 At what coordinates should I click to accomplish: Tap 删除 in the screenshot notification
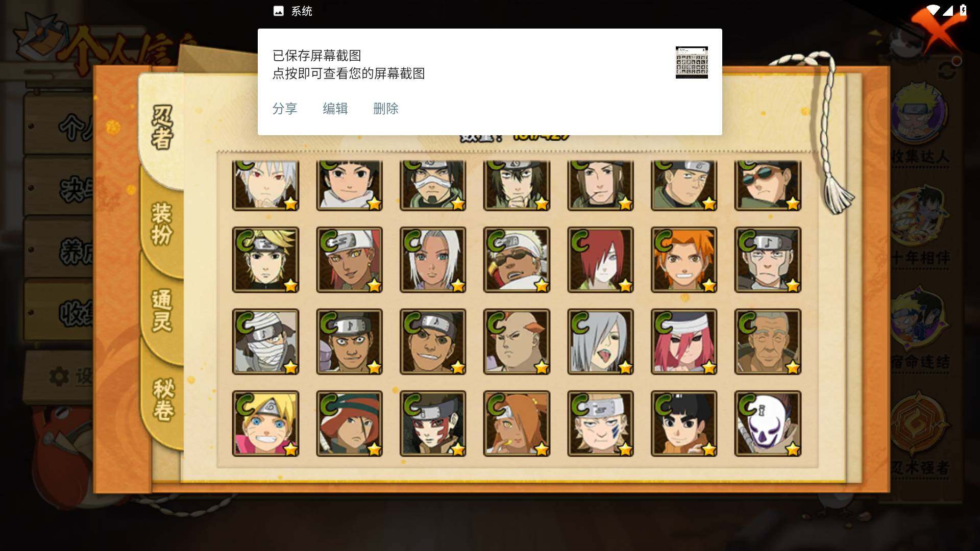(386, 109)
